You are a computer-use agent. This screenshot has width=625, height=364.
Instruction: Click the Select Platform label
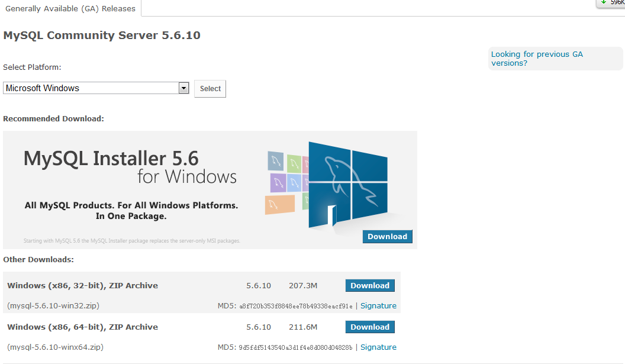[32, 67]
